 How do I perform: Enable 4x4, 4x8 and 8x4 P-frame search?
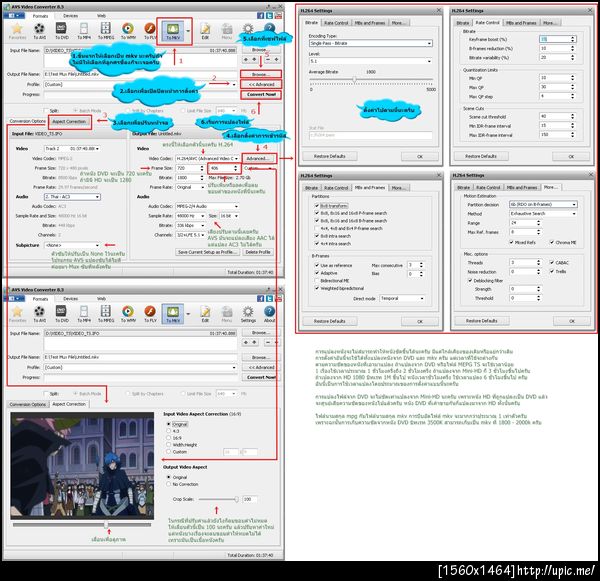click(x=317, y=228)
